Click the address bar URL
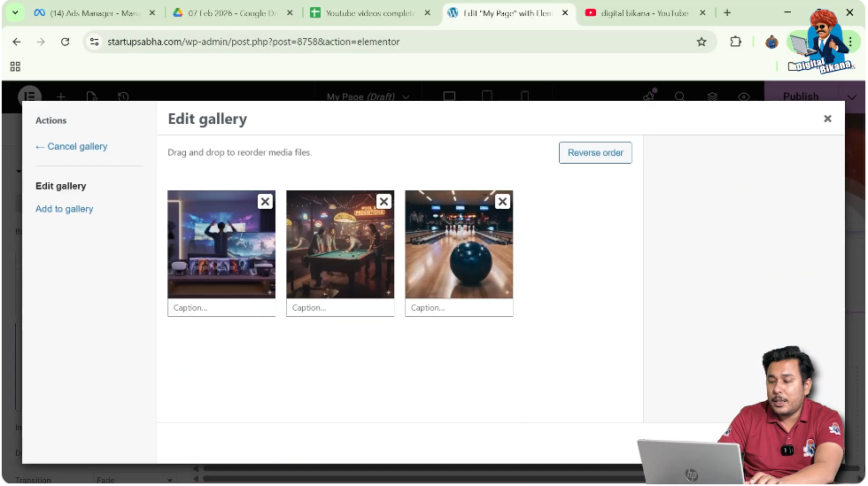 pyautogui.click(x=253, y=42)
